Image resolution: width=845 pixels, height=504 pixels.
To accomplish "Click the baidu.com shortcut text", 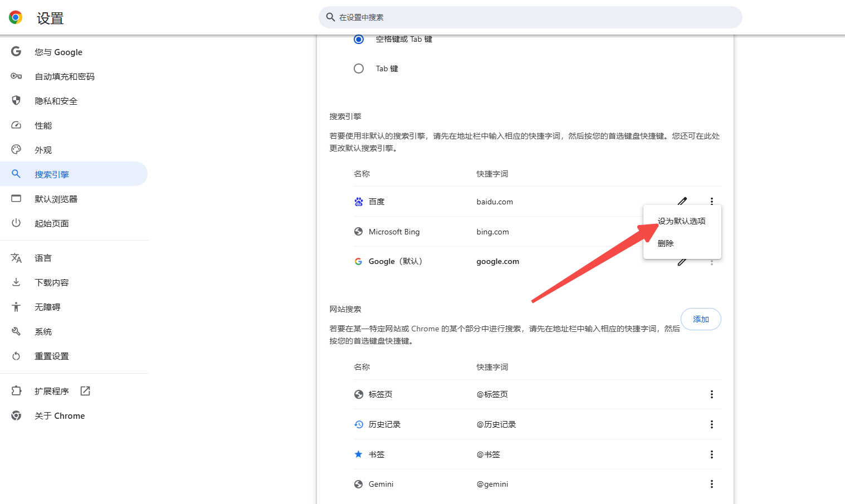I will [x=495, y=202].
